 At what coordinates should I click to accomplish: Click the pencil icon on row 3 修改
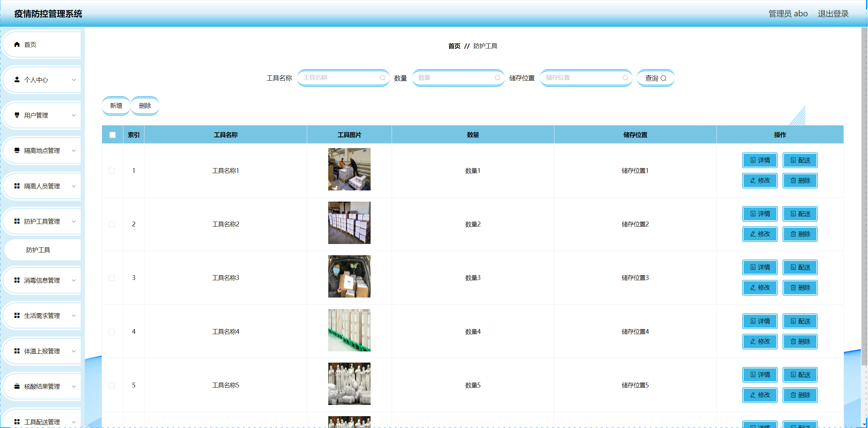click(753, 288)
